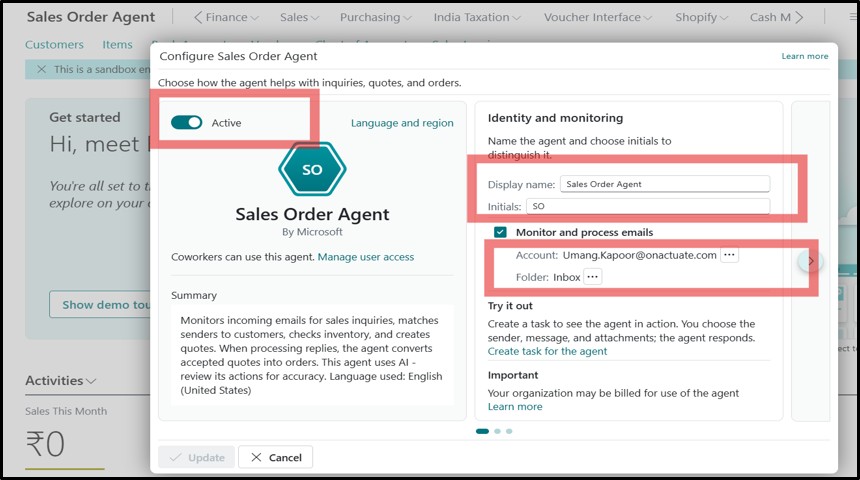Expand the Voucher Interface menu
The image size is (860, 480).
[598, 18]
